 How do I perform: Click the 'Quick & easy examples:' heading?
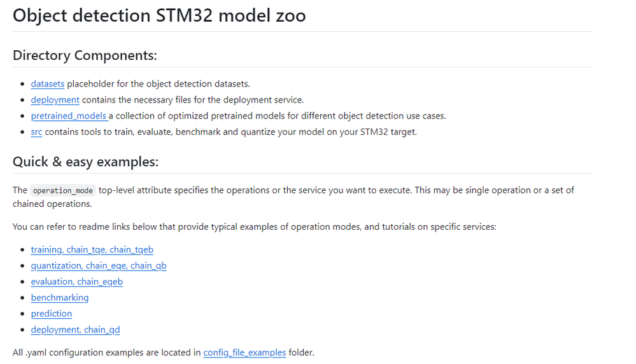click(85, 162)
